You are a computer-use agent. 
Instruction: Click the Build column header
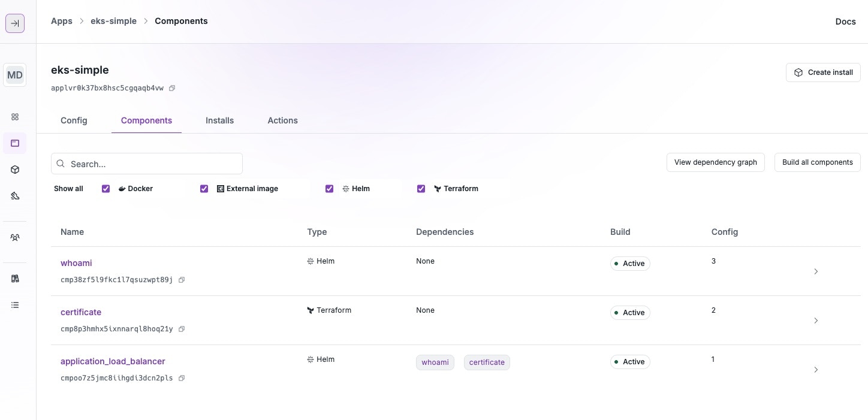pos(620,232)
